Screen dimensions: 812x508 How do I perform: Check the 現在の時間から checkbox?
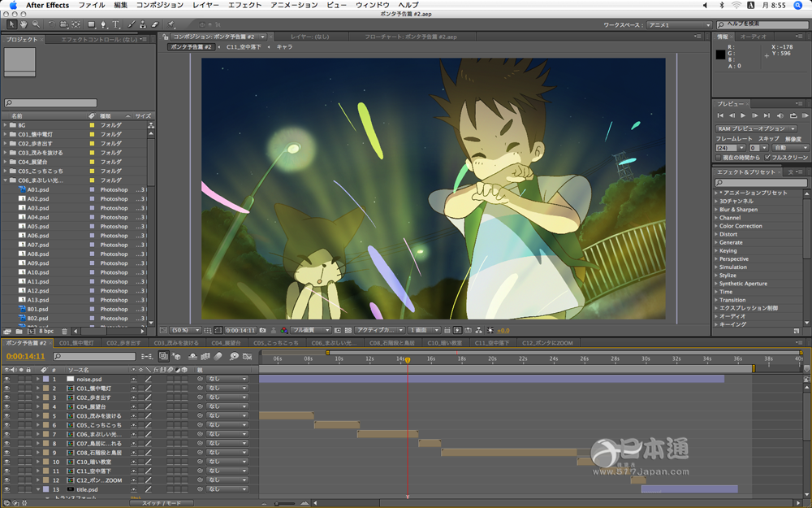719,158
